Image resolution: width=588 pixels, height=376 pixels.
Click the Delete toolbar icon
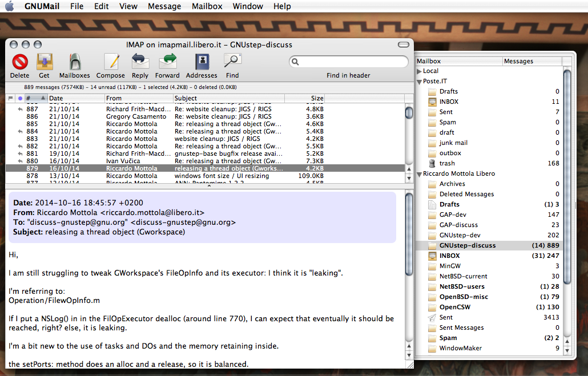[x=20, y=62]
